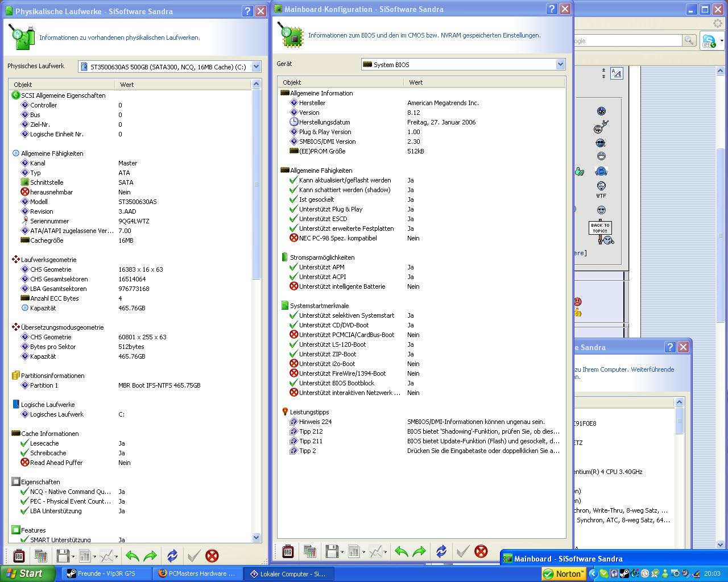Click the Skype icon in browser toolbar
This screenshot has width=728, height=582.
pyautogui.click(x=709, y=41)
